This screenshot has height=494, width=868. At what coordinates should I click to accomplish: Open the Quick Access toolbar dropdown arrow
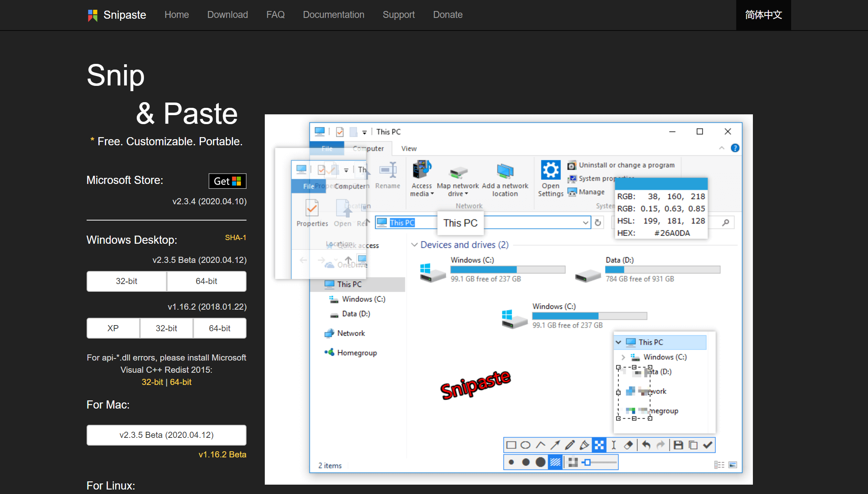(x=364, y=132)
